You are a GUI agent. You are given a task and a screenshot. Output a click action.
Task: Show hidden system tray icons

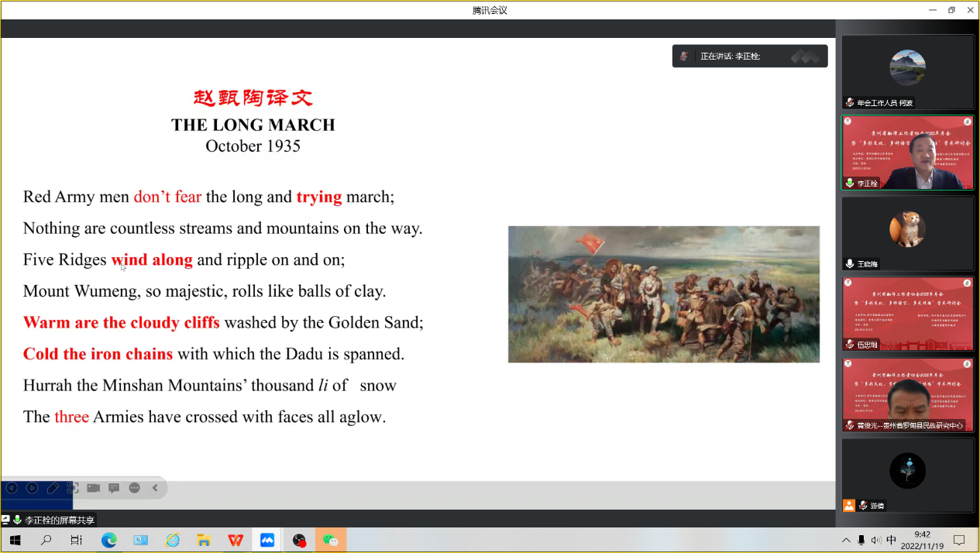coord(845,541)
